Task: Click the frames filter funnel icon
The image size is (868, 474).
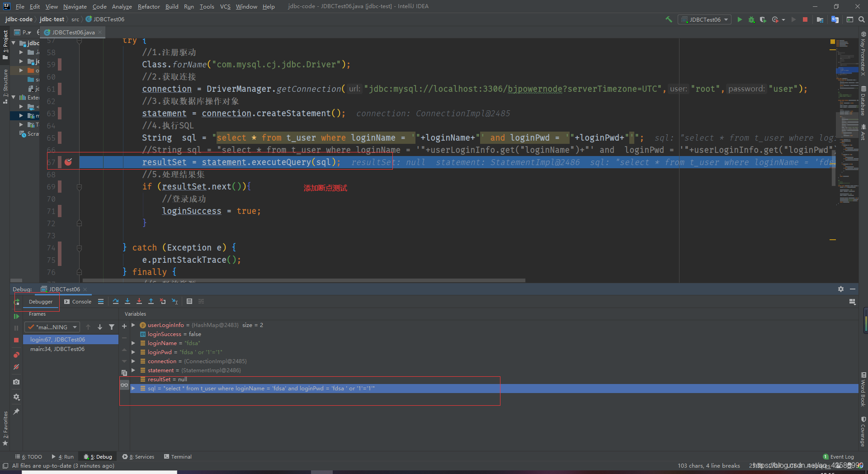Action: point(112,327)
